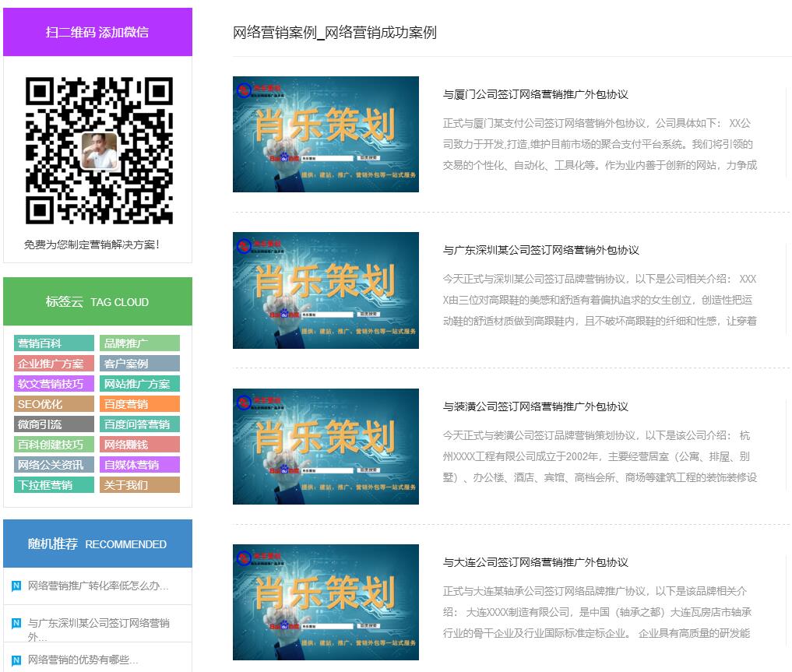
Task: Open article 与装潢公司签订网络营销推广外包协议
Action: [535, 406]
